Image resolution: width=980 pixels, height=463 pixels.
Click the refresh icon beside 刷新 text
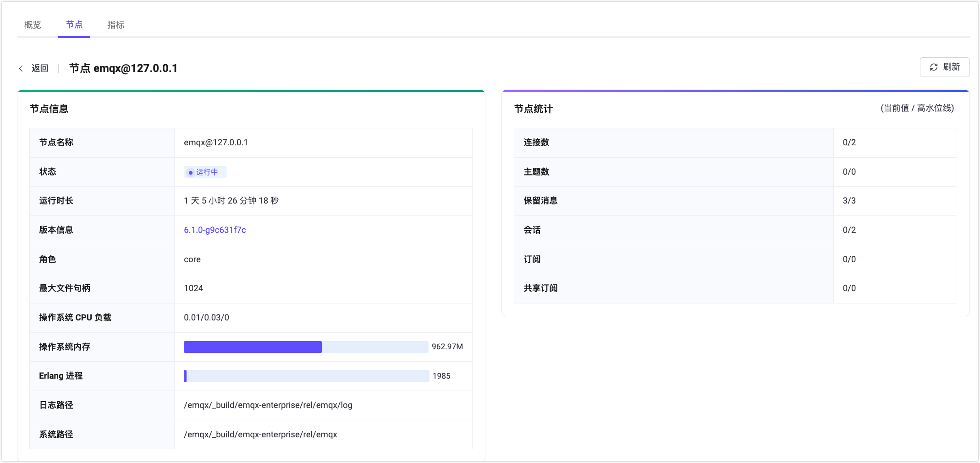(x=934, y=67)
